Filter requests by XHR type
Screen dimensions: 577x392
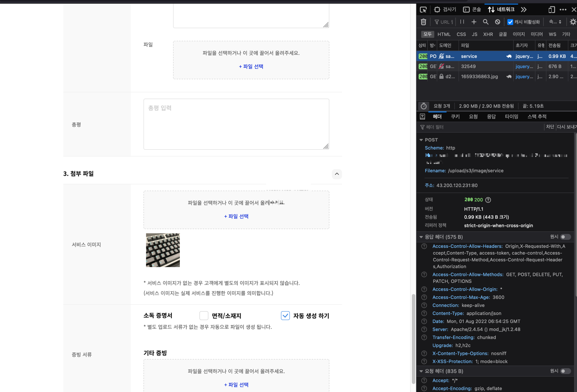[x=488, y=34]
